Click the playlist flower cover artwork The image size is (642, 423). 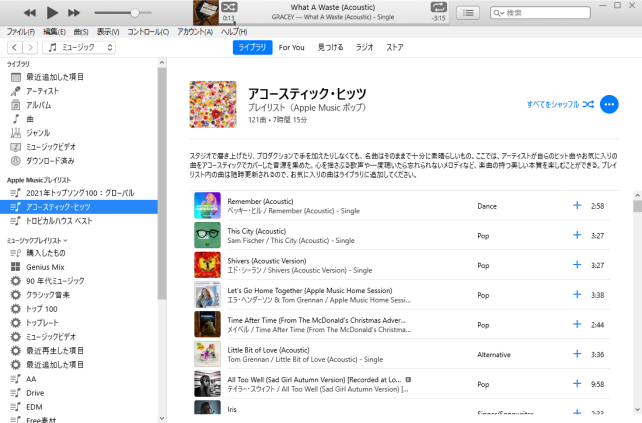213,104
